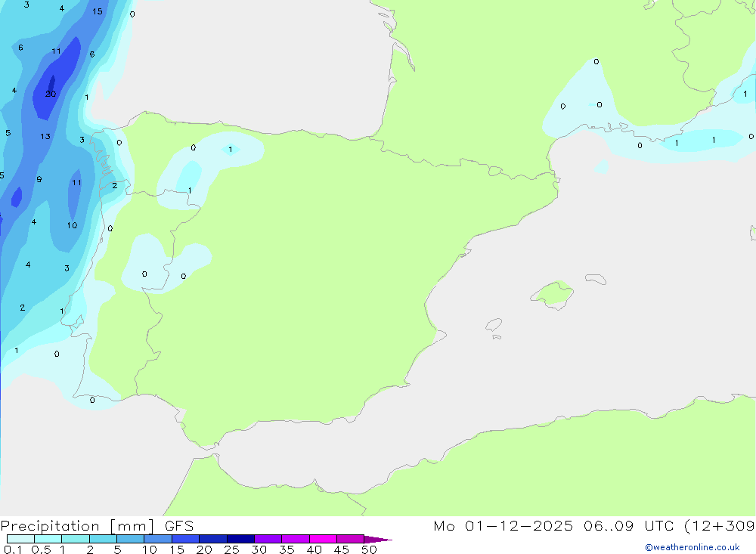Select the 20–25 mm legend color swatch
Viewport: 756px width, 554px height.
tap(213, 539)
